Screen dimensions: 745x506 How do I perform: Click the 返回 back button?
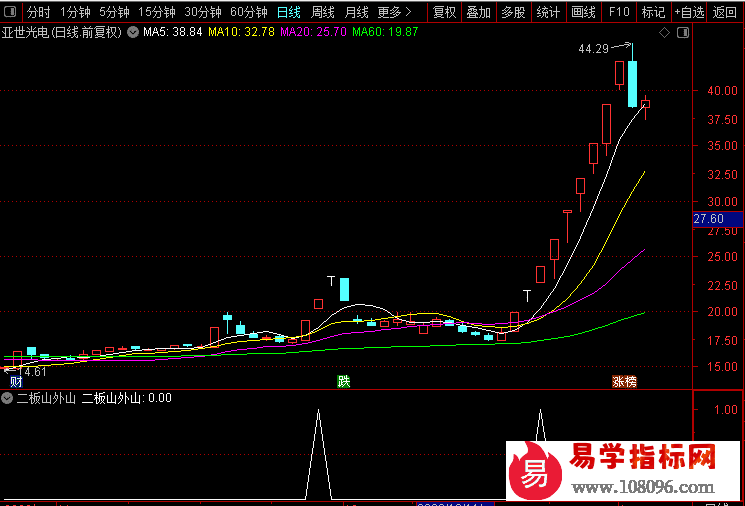[x=725, y=12]
